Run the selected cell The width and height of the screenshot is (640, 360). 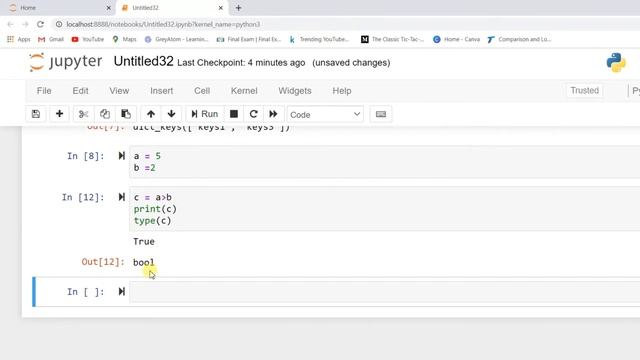(x=204, y=114)
